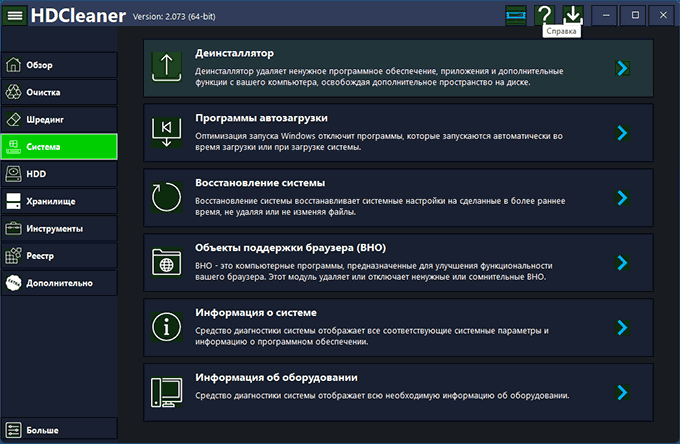
Task: Click the Информация о системе info icon
Action: pyautogui.click(x=165, y=327)
